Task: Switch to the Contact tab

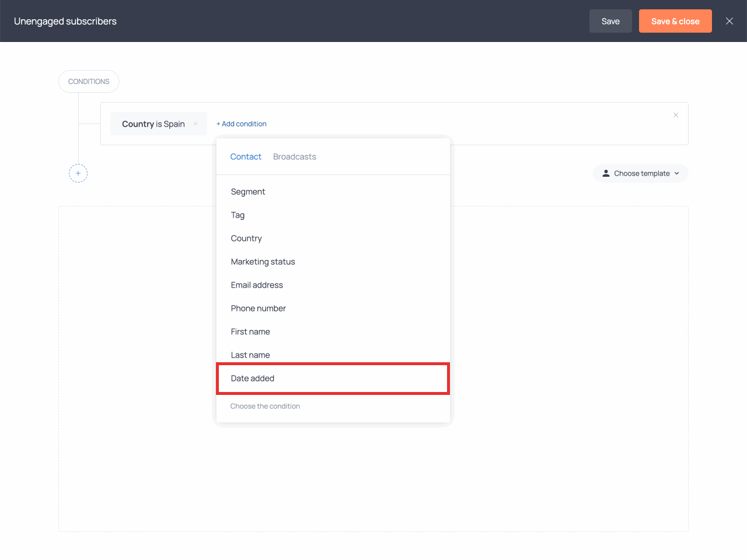Action: click(246, 157)
